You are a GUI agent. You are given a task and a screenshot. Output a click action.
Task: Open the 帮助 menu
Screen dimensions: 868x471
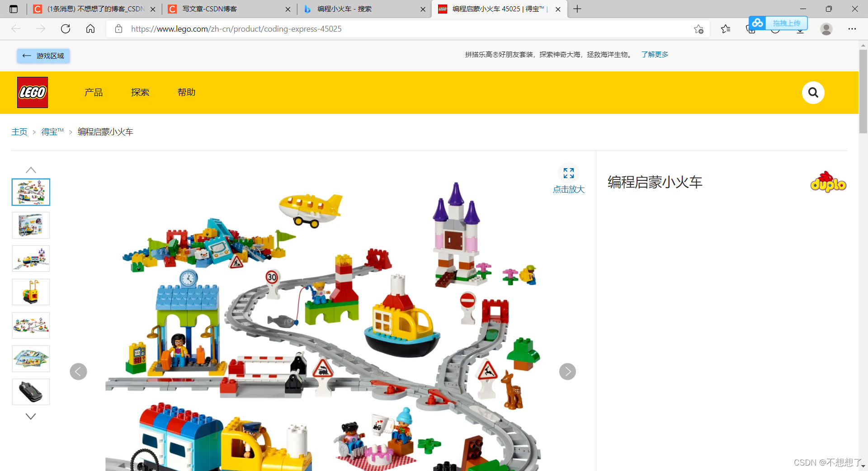pos(187,92)
